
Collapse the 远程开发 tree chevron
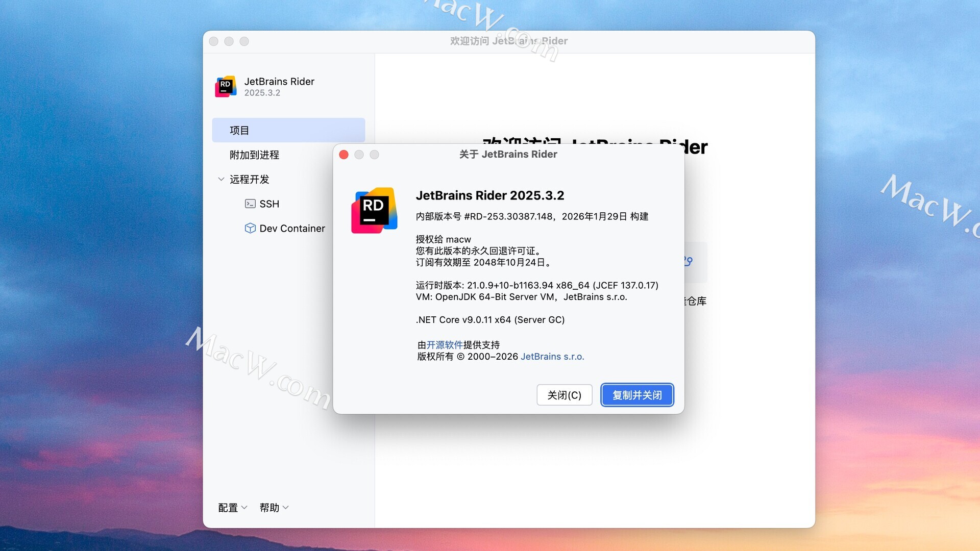tap(221, 179)
